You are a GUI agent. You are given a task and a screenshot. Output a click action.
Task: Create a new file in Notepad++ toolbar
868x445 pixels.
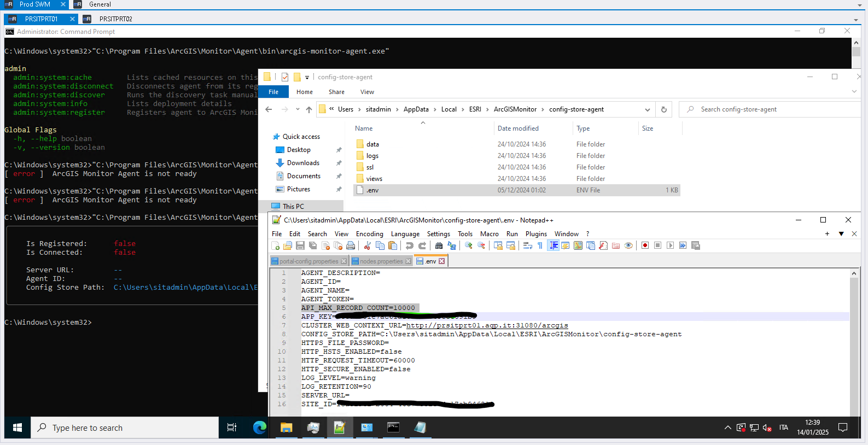pos(276,246)
